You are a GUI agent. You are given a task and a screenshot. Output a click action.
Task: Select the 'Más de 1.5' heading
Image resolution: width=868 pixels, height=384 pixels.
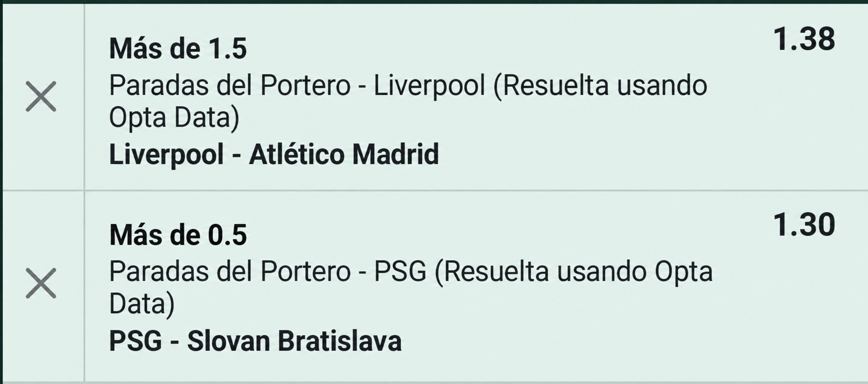click(178, 48)
